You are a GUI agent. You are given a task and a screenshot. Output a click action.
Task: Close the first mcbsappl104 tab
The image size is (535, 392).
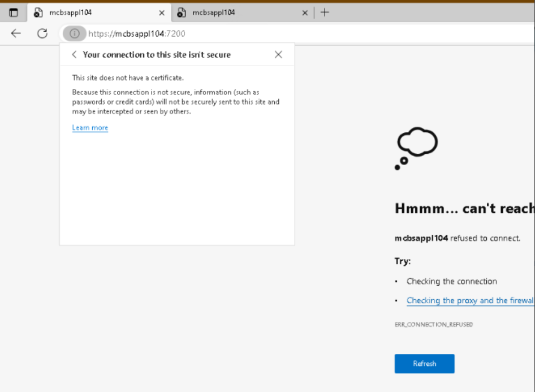pyautogui.click(x=162, y=12)
